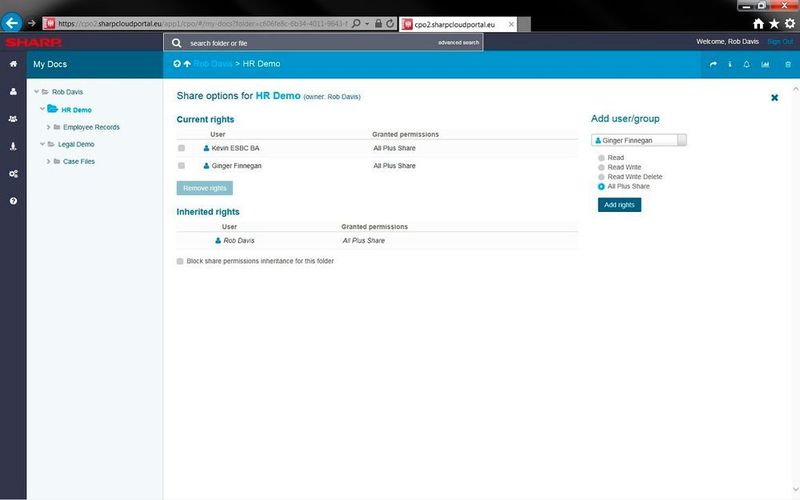The image size is (800, 500).
Task: Open browser home icon at top right
Action: click(758, 23)
